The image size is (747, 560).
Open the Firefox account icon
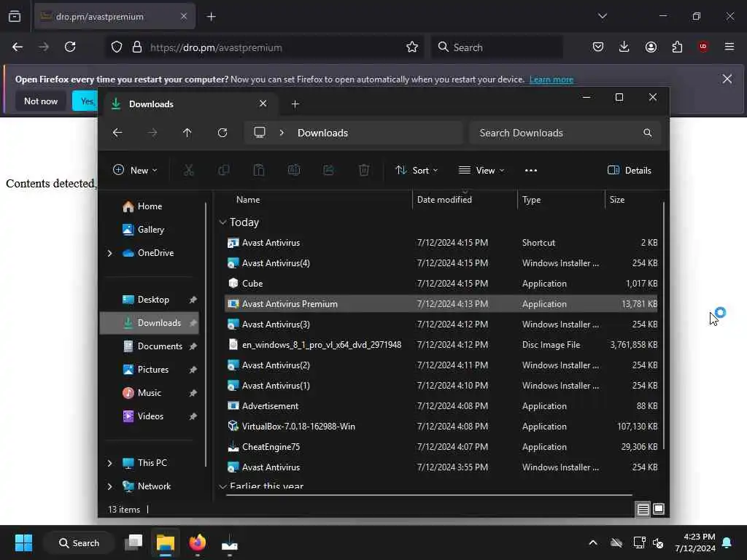click(x=651, y=47)
